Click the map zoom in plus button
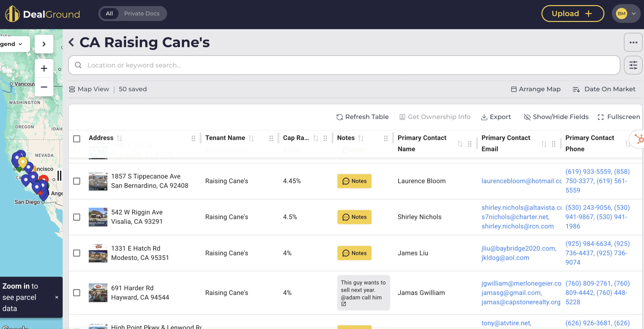The width and height of the screenshot is (644, 329). click(x=44, y=68)
